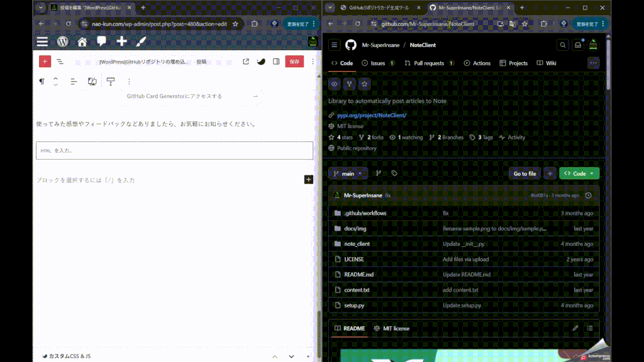Screen dimensions: 644x362
Task: Switch to the Projects tab
Action: click(513, 63)
